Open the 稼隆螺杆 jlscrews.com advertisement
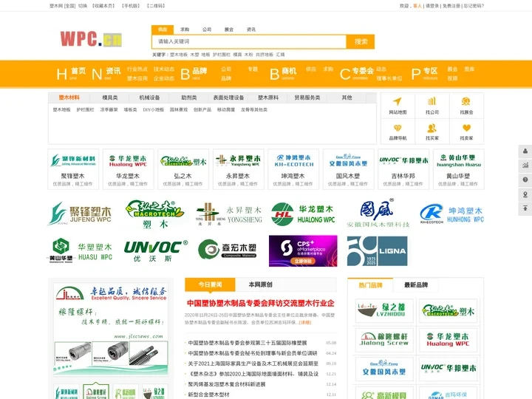 pyautogui.click(x=111, y=330)
